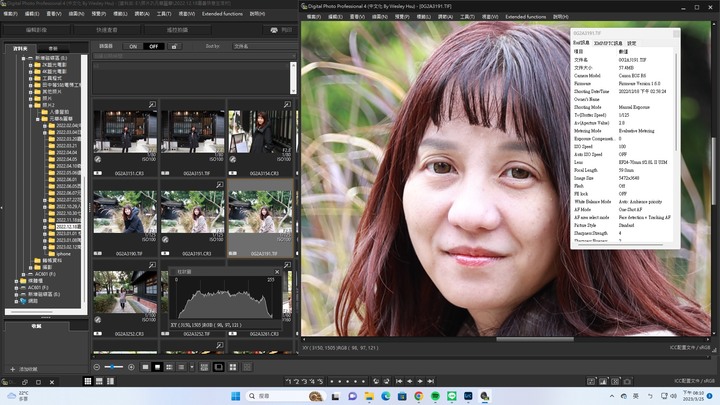Adjust the thumbnail size slider
720x405 pixels.
(x=113, y=367)
